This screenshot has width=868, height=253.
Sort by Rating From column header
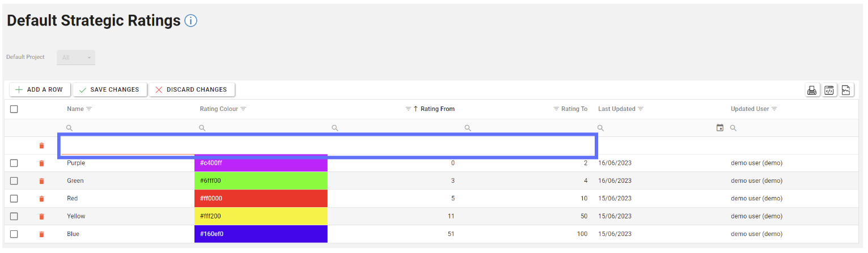[437, 109]
